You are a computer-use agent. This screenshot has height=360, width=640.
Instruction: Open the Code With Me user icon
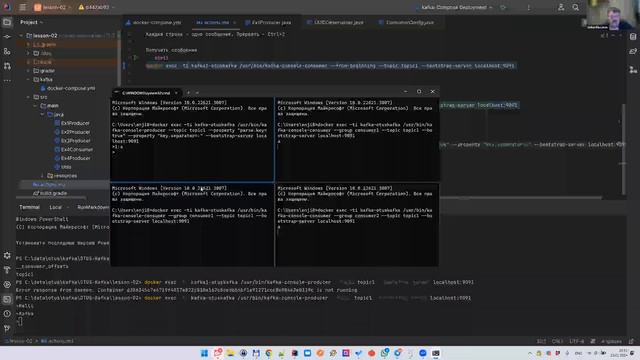[561, 7]
